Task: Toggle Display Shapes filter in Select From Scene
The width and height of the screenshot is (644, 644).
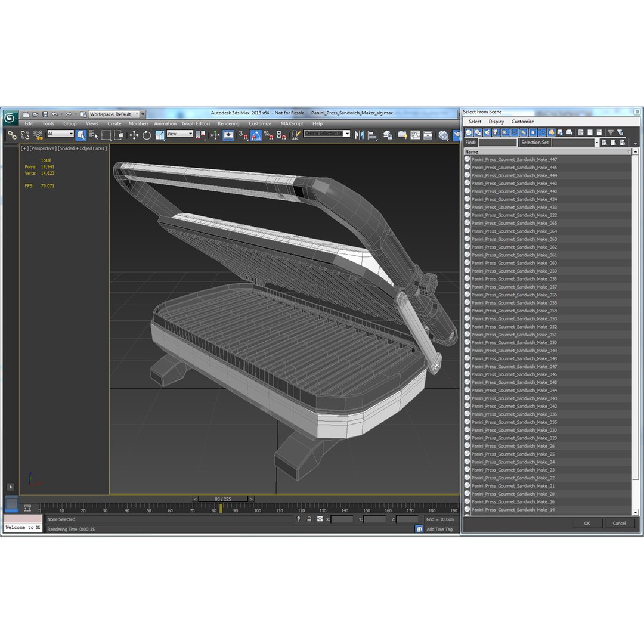Action: click(x=478, y=132)
